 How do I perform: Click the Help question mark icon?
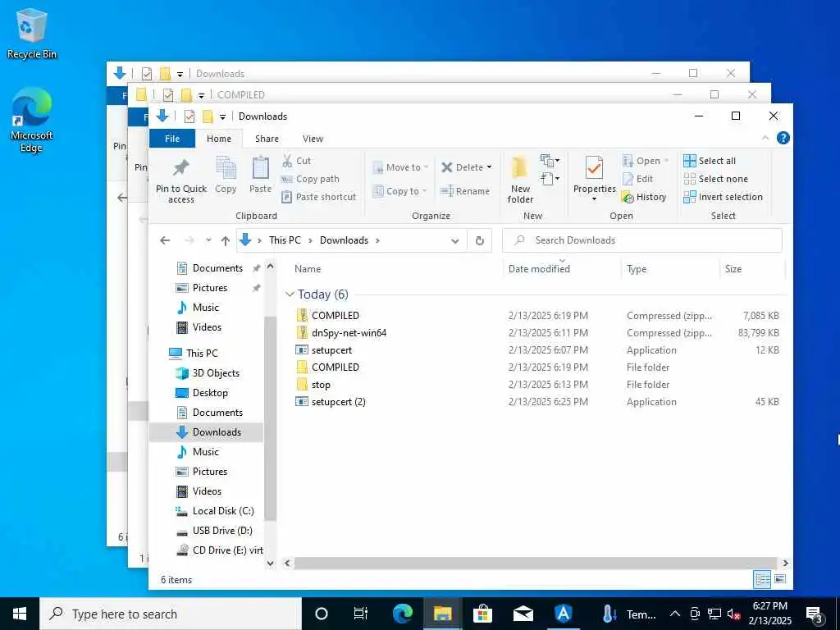pos(783,138)
